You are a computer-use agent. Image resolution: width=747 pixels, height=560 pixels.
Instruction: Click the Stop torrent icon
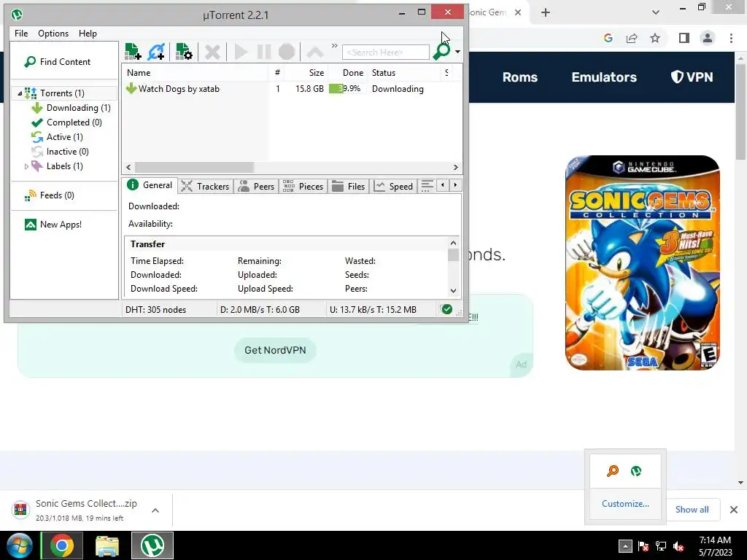[286, 52]
